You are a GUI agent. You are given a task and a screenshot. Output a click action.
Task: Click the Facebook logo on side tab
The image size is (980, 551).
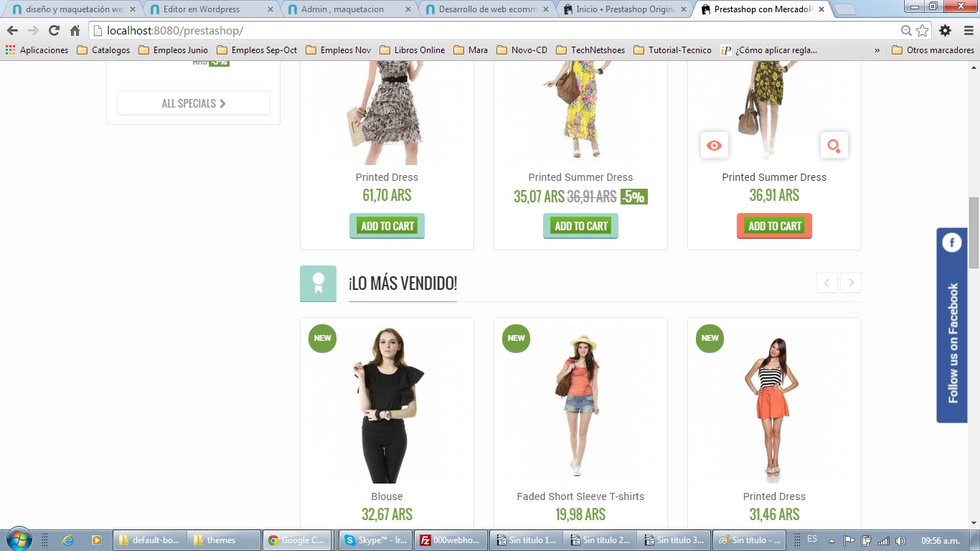tap(952, 242)
